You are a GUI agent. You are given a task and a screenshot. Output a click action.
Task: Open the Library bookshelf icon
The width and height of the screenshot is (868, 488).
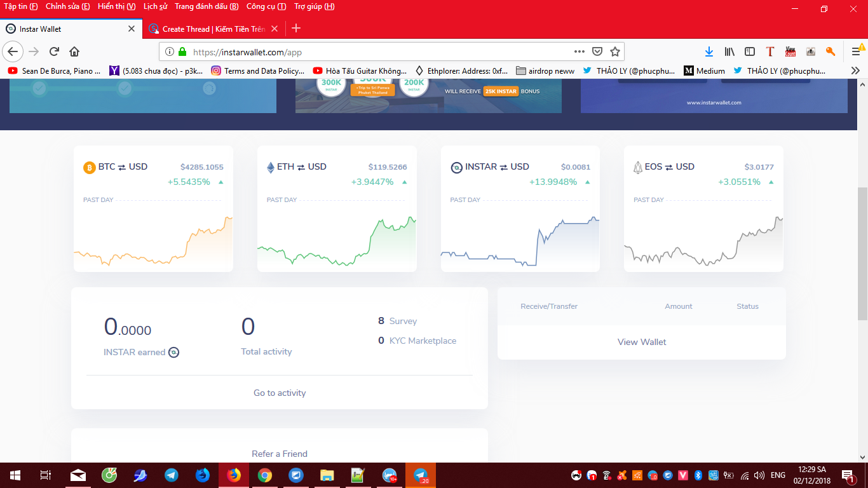[729, 51]
